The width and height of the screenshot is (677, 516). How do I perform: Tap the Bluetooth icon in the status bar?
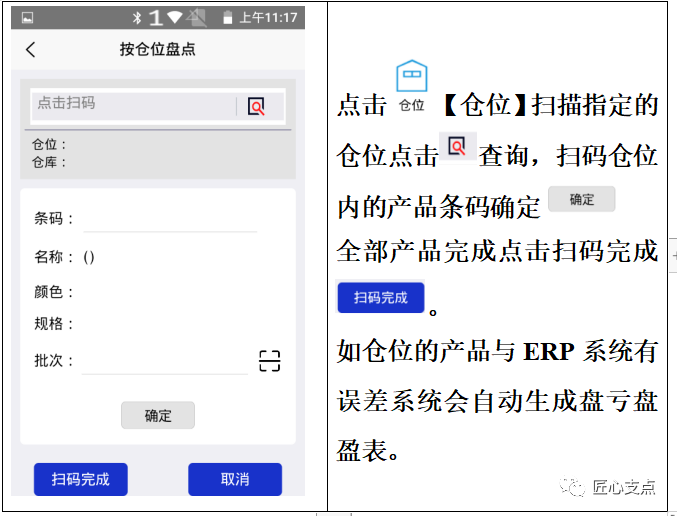tap(137, 17)
